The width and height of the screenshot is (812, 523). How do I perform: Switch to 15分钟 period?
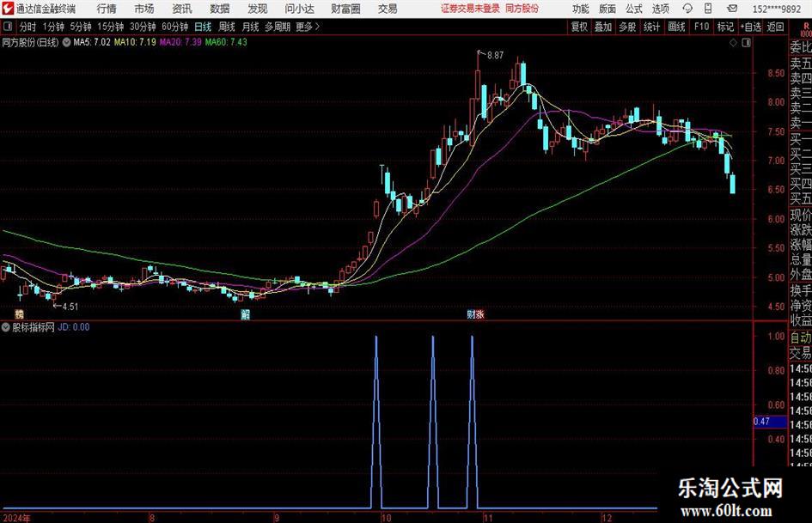(x=111, y=27)
